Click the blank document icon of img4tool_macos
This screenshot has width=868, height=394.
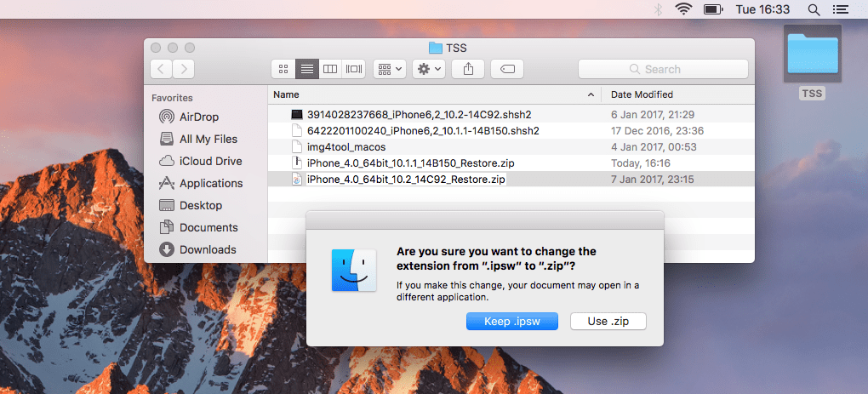(297, 146)
